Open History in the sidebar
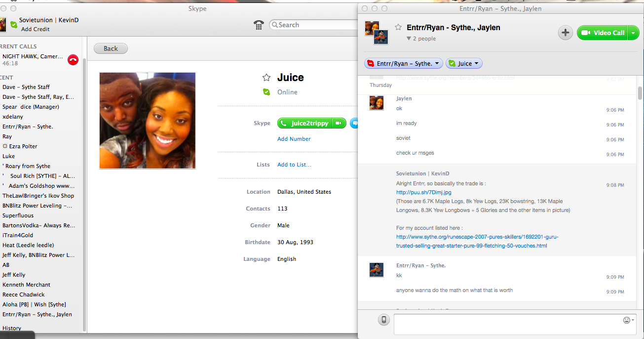The image size is (644, 339). pos(12,328)
